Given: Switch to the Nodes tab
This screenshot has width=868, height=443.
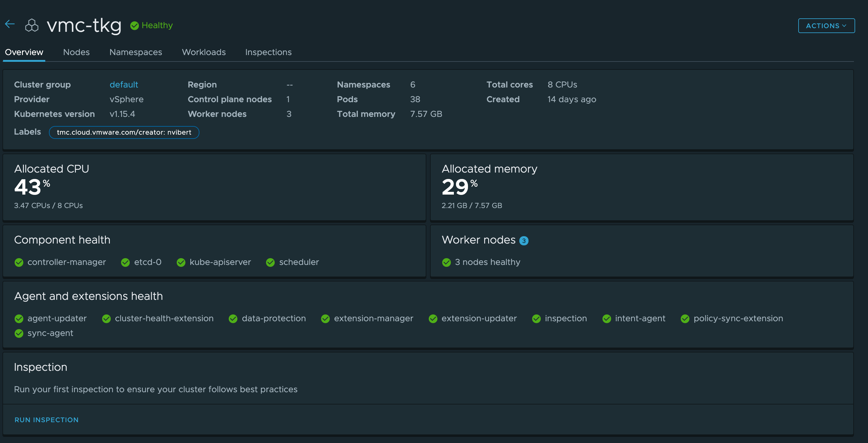Looking at the screenshot, I should (76, 52).
